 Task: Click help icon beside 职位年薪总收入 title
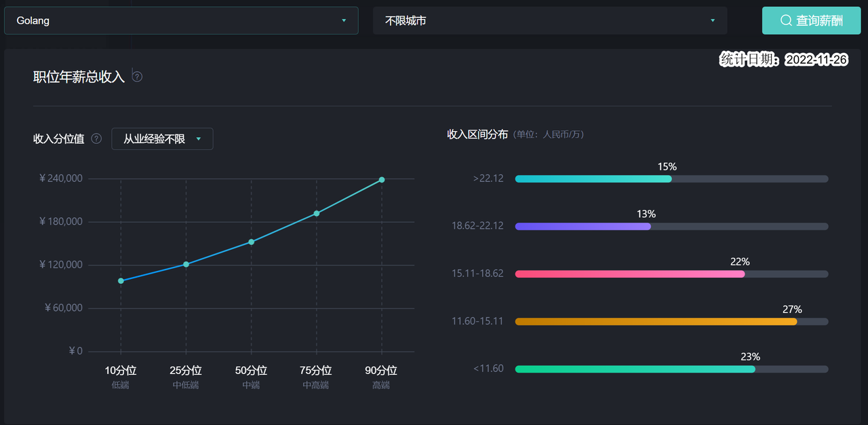point(137,77)
